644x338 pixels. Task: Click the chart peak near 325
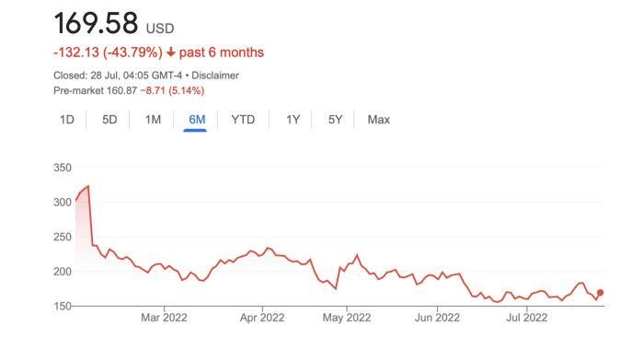coord(88,186)
